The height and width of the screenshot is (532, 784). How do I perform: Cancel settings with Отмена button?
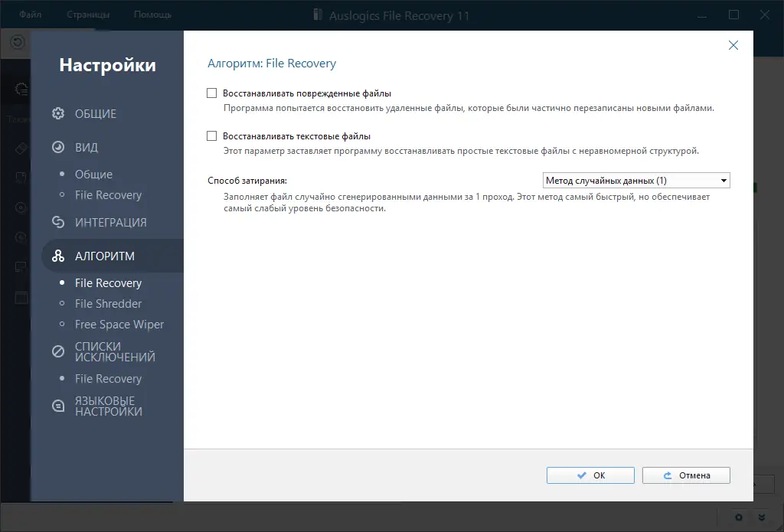point(686,475)
